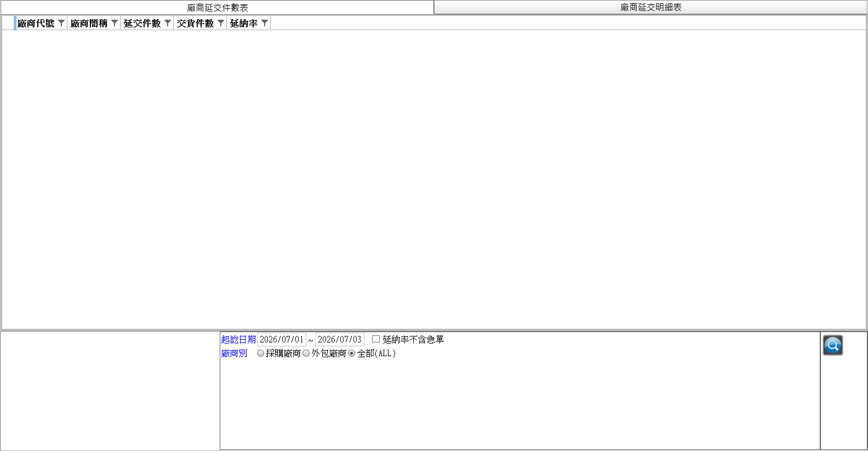Click end date field 2026/07/03
868x451 pixels.
coord(340,340)
